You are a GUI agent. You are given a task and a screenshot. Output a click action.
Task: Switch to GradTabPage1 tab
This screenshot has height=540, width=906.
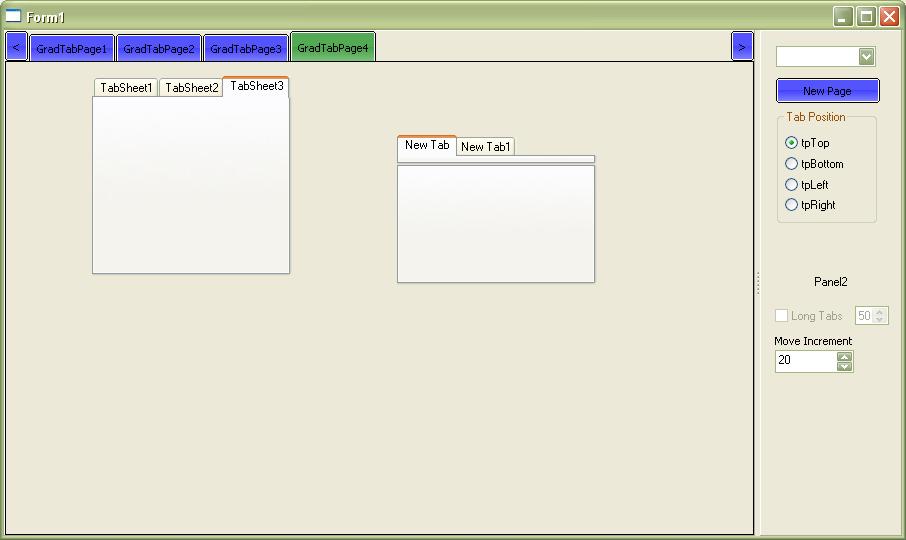pyautogui.click(x=72, y=49)
